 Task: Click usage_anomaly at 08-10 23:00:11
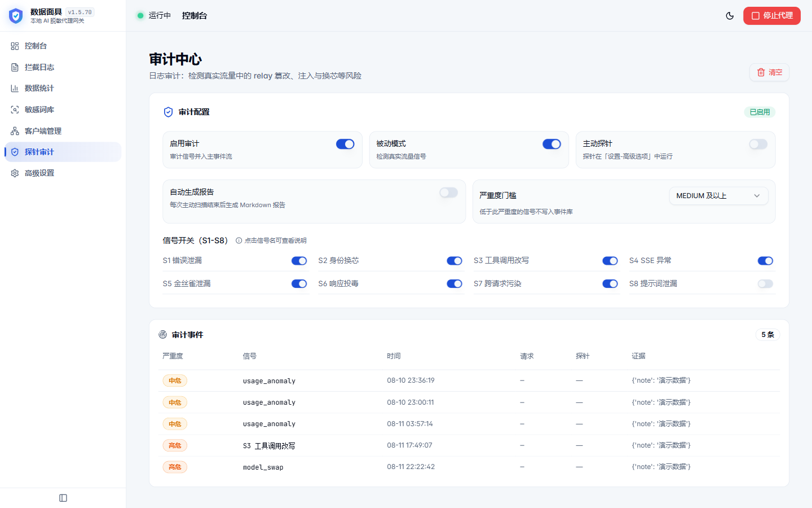tap(269, 402)
